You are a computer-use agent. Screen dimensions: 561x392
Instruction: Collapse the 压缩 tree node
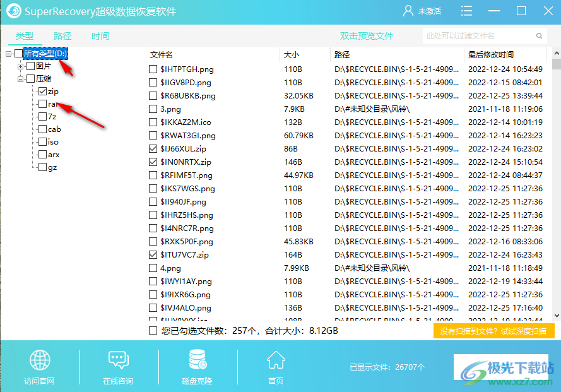20,79
